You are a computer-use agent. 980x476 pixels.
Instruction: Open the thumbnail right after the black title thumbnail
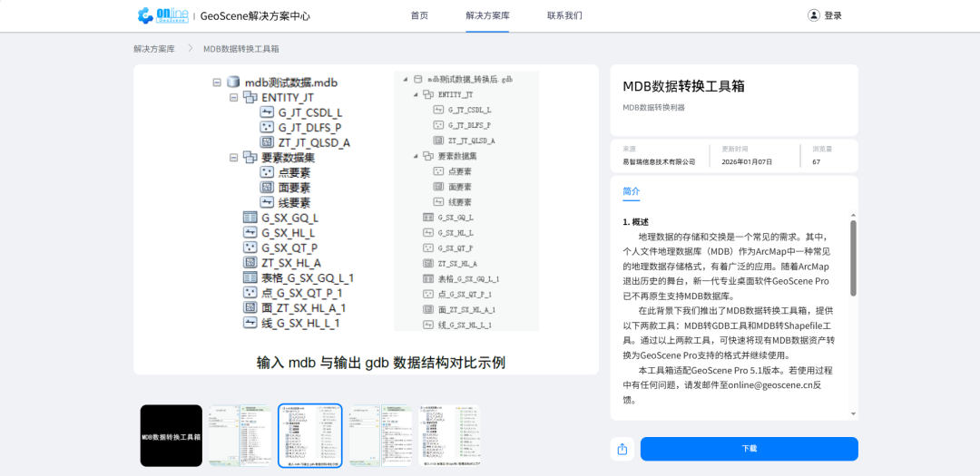(x=240, y=435)
